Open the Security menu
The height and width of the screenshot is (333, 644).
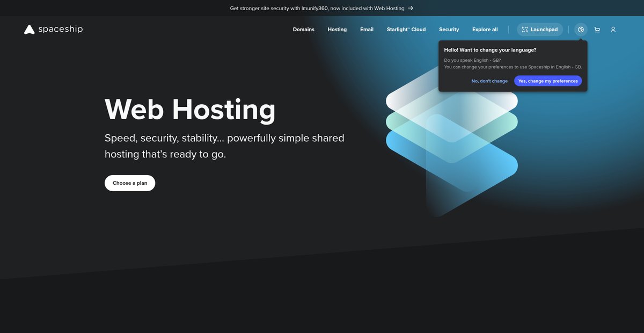449,30
